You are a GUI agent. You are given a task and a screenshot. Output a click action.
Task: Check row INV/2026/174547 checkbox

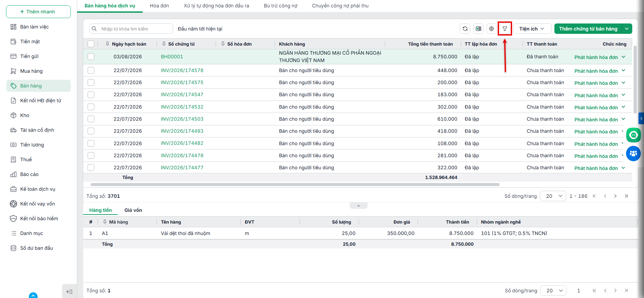click(91, 95)
